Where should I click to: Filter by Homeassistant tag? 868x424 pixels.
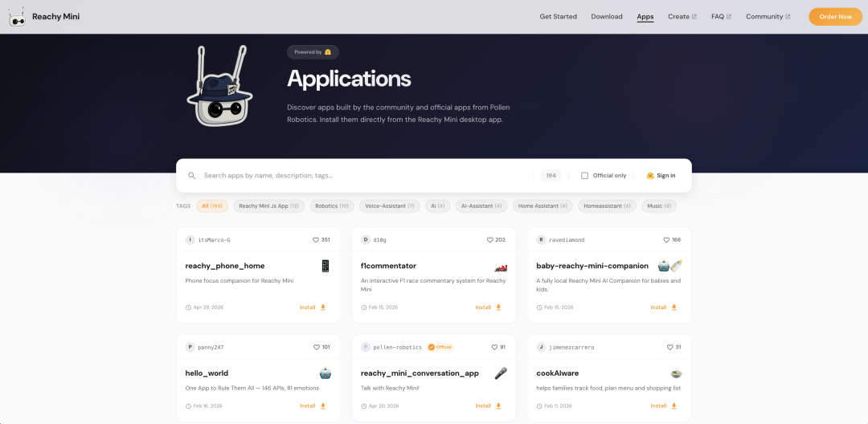point(608,206)
